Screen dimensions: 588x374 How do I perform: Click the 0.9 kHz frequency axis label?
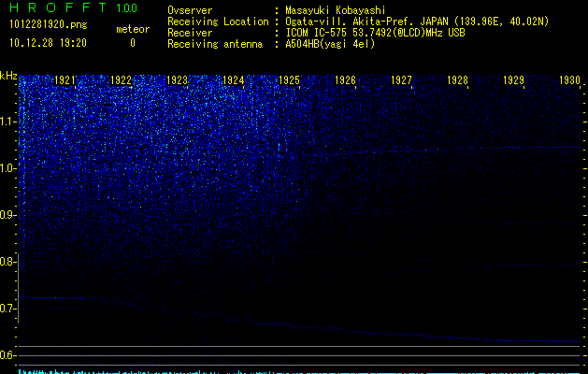[x=7, y=215]
